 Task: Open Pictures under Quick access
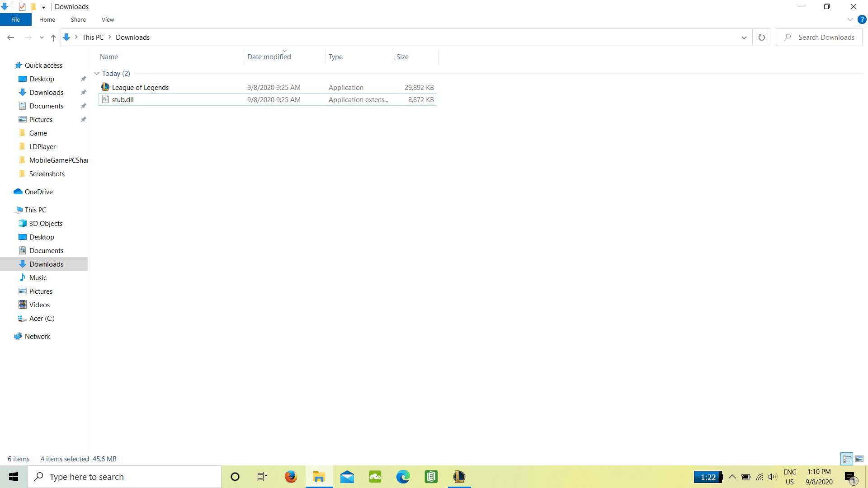(41, 120)
